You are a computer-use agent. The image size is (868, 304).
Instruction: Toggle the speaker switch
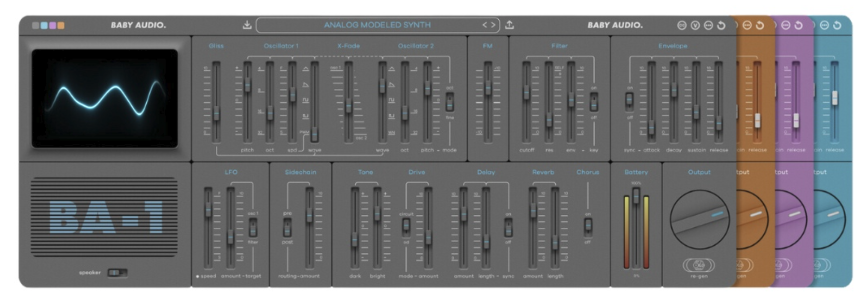[117, 273]
